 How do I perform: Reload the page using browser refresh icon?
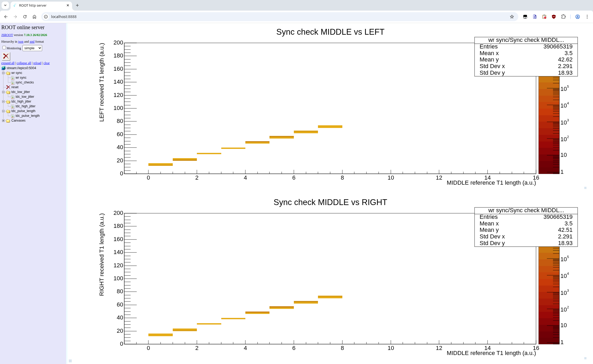pos(25,17)
